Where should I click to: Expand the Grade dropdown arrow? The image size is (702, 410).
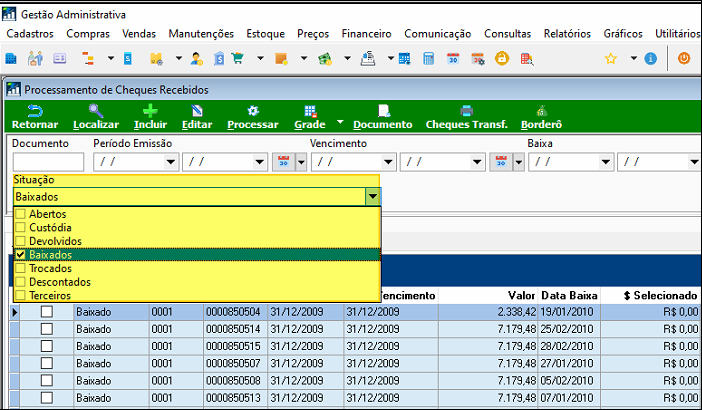click(340, 123)
